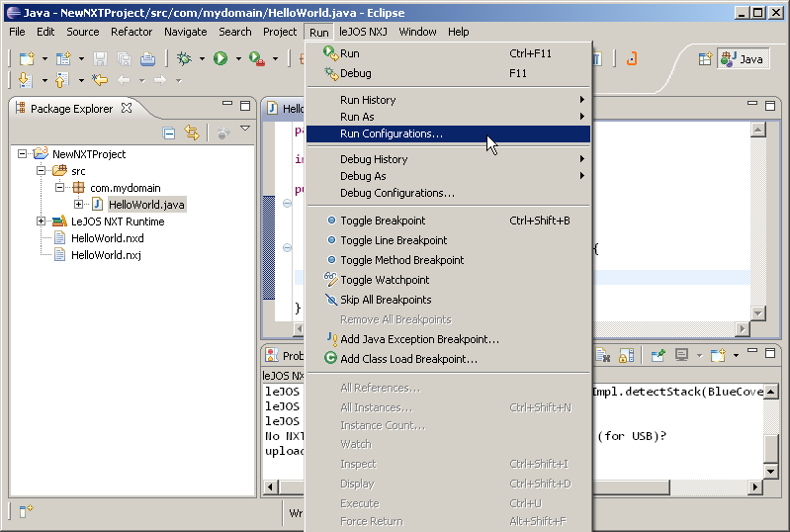Viewport: 790px width, 532px height.
Task: Collapse the NewNXTProject tree node
Action: click(x=22, y=153)
